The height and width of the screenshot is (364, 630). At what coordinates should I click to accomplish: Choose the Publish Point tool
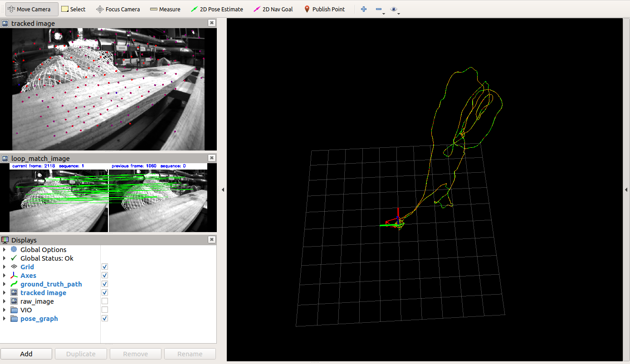324,9
